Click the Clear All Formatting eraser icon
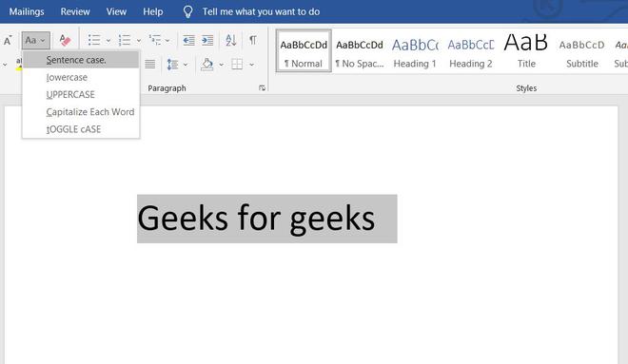This screenshot has height=364, width=628. [x=65, y=40]
